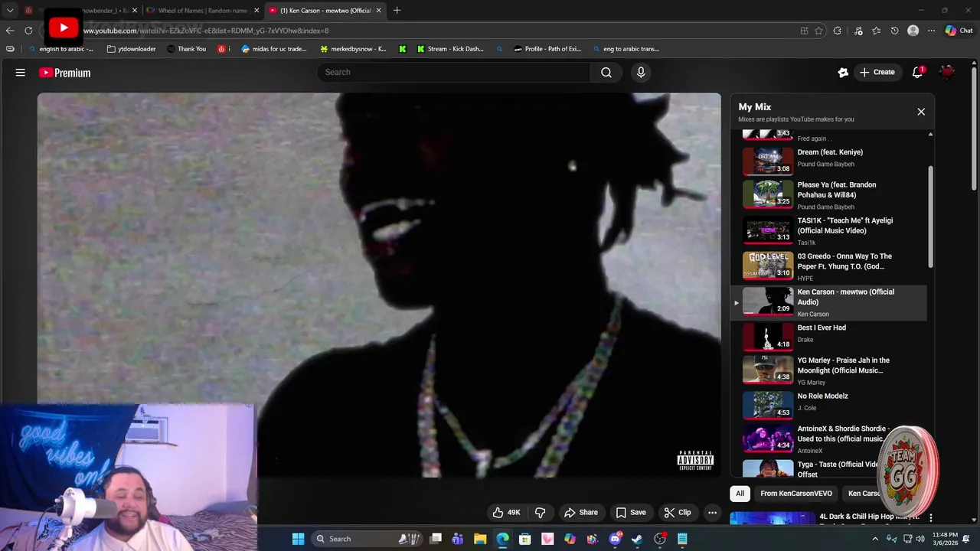This screenshot has width=980, height=551.
Task: Go back in browser history
Action: click(x=10, y=31)
